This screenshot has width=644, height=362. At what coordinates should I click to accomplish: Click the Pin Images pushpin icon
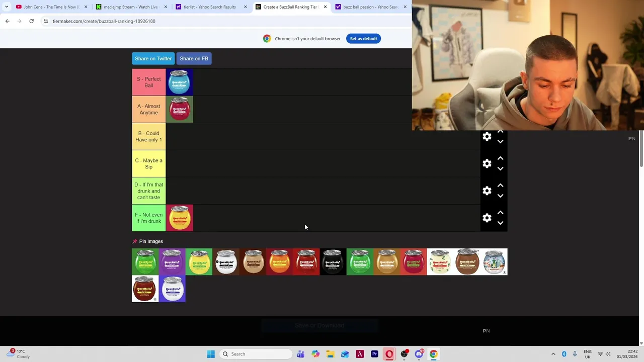134,241
